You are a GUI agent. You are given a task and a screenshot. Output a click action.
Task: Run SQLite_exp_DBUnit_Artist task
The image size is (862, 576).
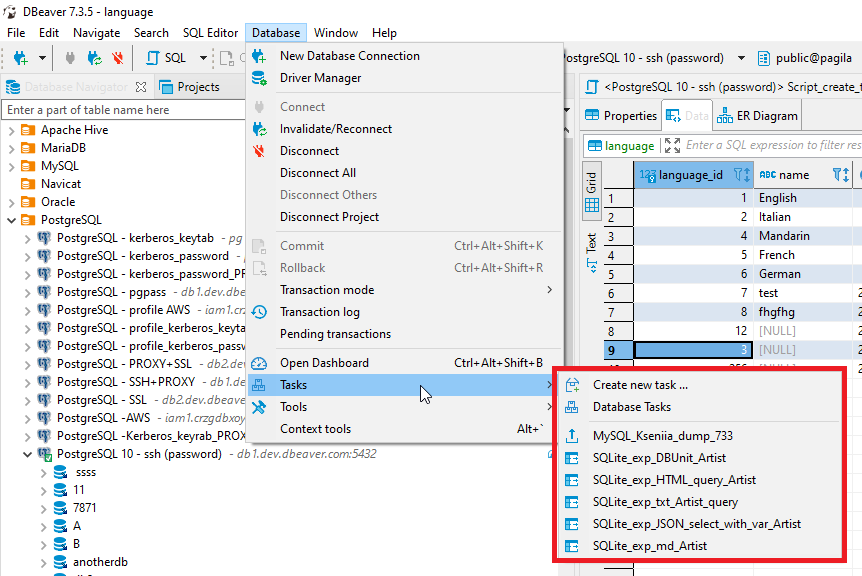(x=700, y=458)
